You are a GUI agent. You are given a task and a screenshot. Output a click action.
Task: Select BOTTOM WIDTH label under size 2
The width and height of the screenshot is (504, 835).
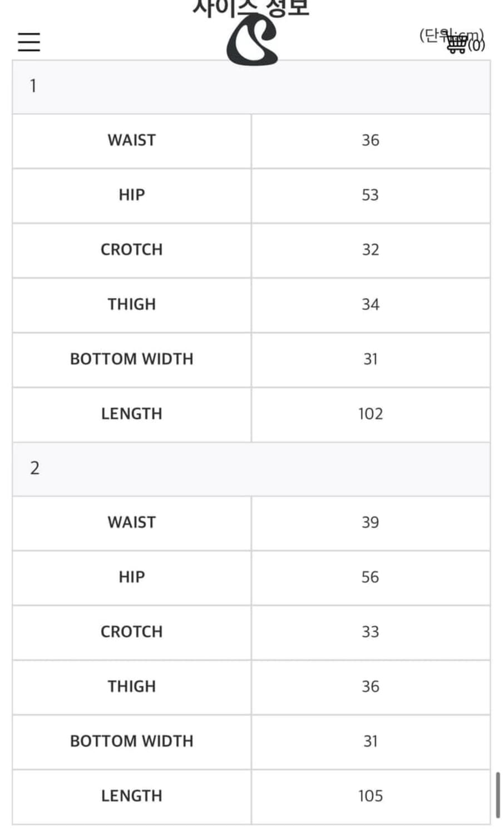click(132, 741)
